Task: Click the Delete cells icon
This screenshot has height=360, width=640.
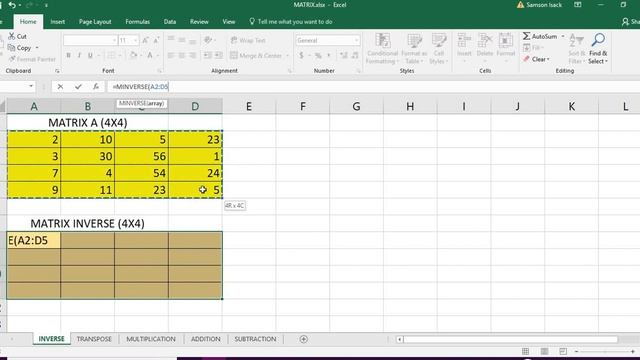Action: coord(485,41)
